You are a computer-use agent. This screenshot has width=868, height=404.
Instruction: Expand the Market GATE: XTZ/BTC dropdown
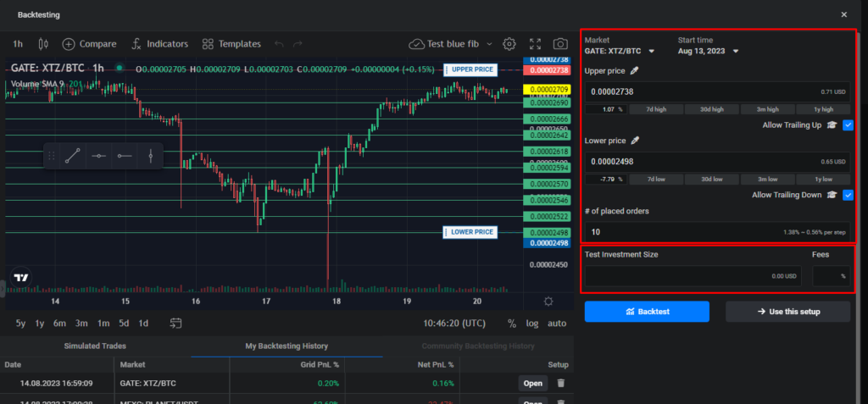pyautogui.click(x=651, y=51)
